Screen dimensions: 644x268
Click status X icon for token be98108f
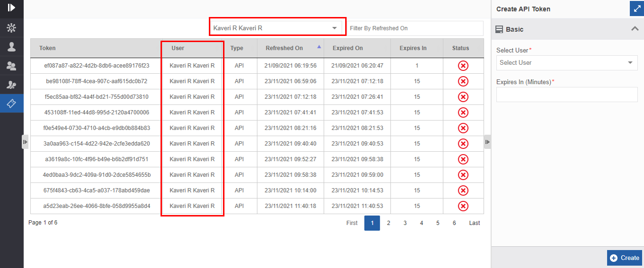pyautogui.click(x=463, y=81)
